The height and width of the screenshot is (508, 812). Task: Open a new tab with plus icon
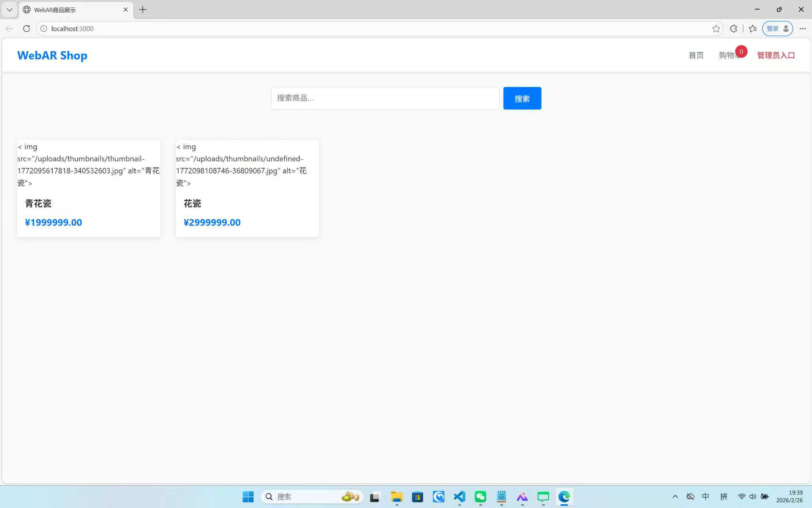coord(143,10)
